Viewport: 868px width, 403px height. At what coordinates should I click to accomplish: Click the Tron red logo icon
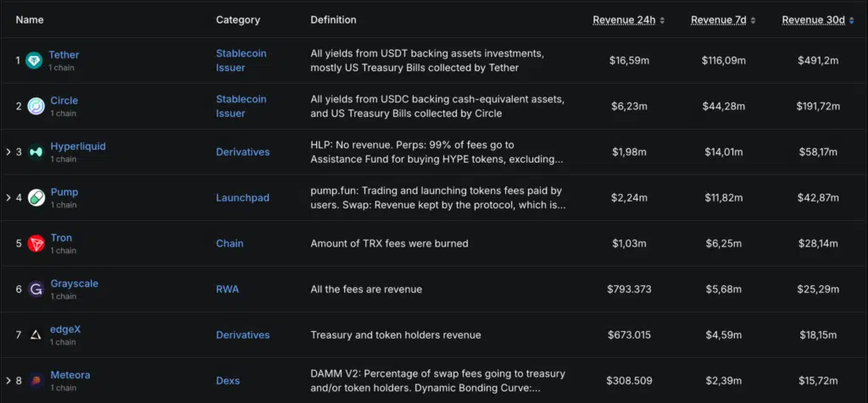[36, 244]
